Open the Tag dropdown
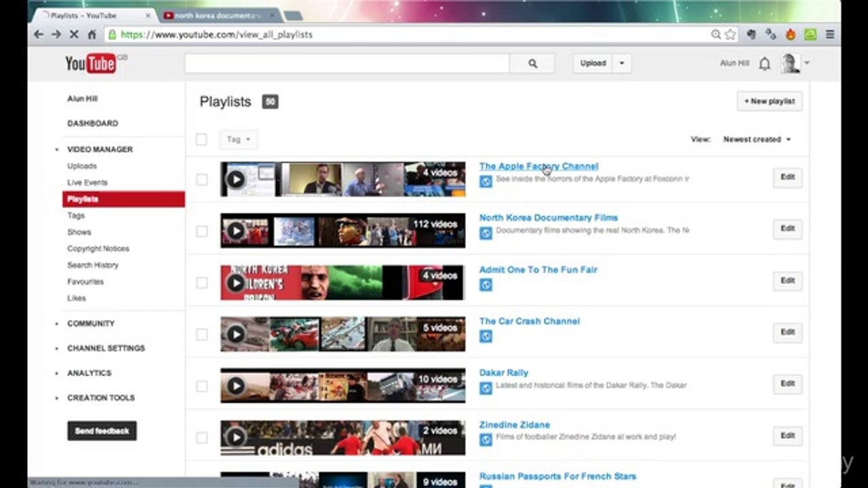868x488 pixels. click(x=238, y=140)
